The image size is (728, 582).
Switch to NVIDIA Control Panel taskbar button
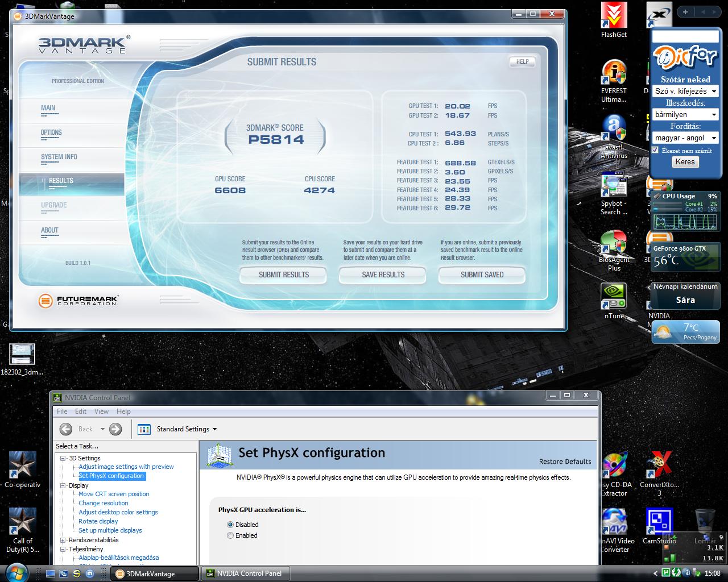coord(246,573)
